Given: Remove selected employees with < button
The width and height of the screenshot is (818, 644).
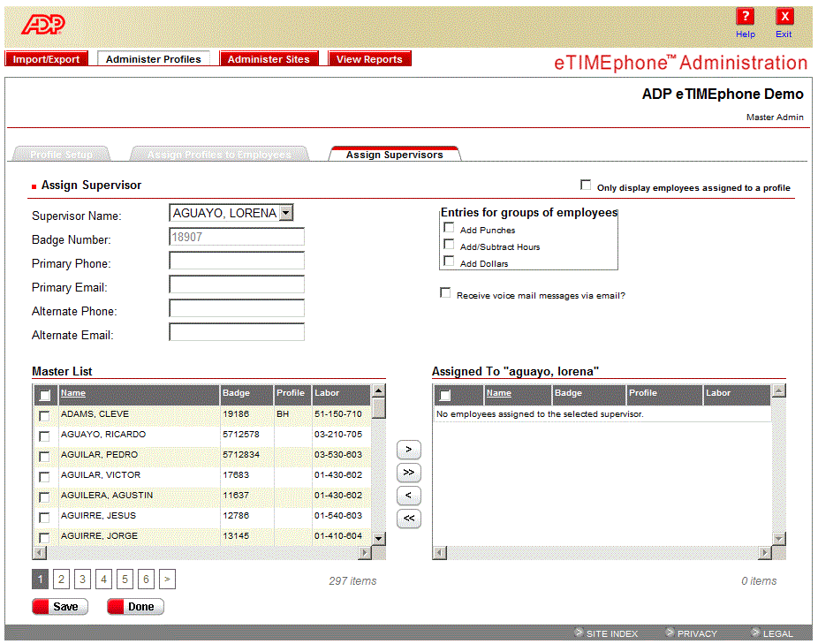Looking at the screenshot, I should 409,496.
